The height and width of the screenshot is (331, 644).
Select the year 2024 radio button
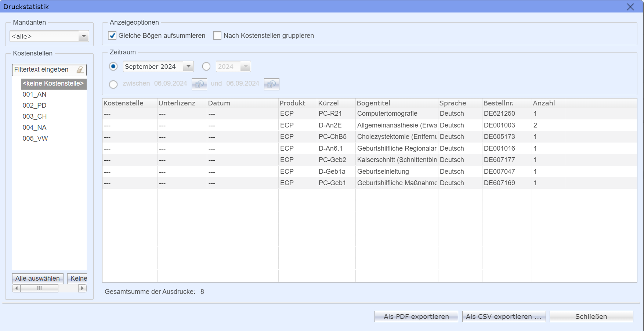point(206,66)
